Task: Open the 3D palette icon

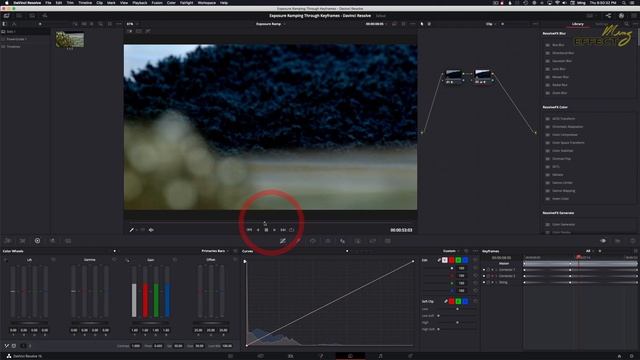Action: pos(388,241)
